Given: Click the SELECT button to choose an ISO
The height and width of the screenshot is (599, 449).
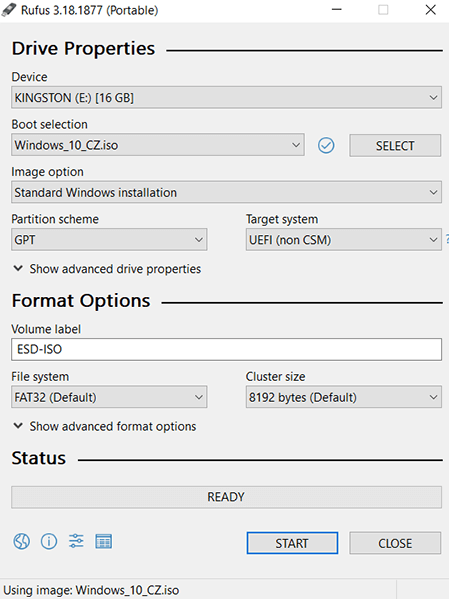Looking at the screenshot, I should coord(395,146).
